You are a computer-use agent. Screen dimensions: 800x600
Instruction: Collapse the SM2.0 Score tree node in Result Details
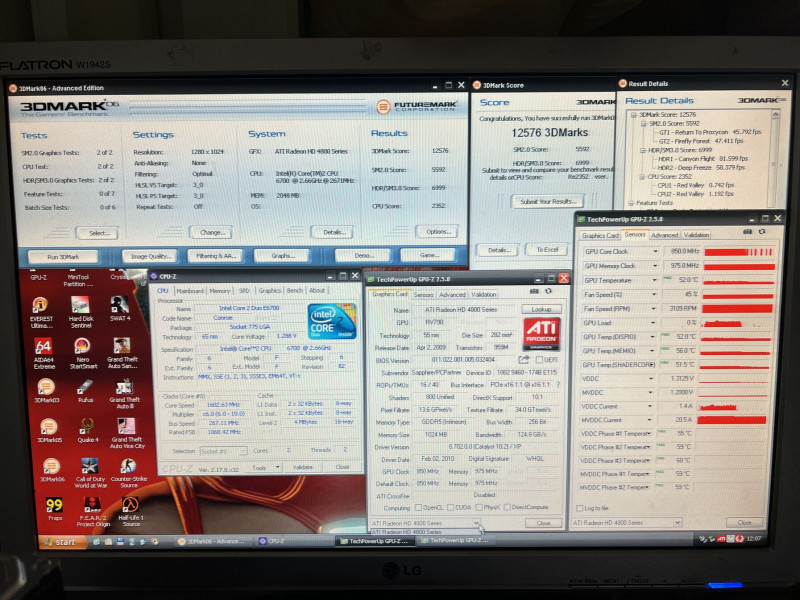(643, 123)
